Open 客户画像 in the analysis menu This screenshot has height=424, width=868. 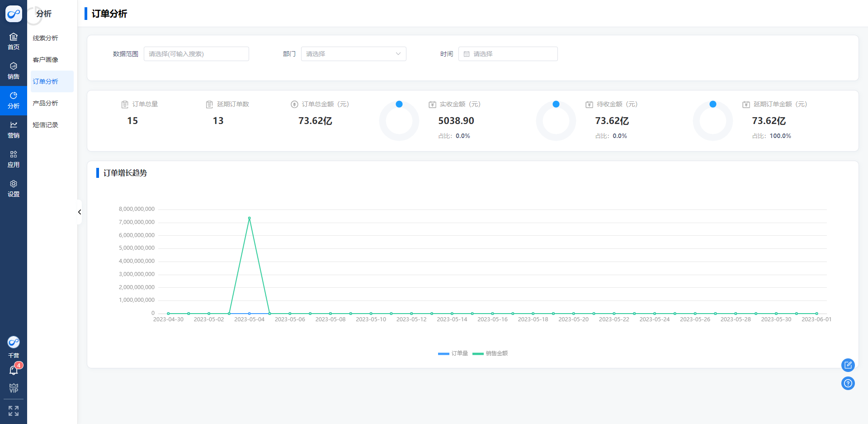46,60
